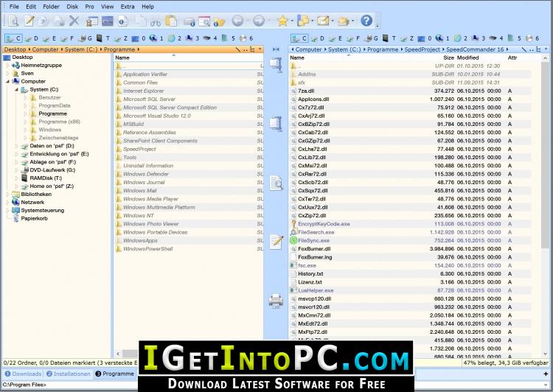The width and height of the screenshot is (553, 392).
Task: Select drive G in left drive bar
Action: (x=85, y=38)
